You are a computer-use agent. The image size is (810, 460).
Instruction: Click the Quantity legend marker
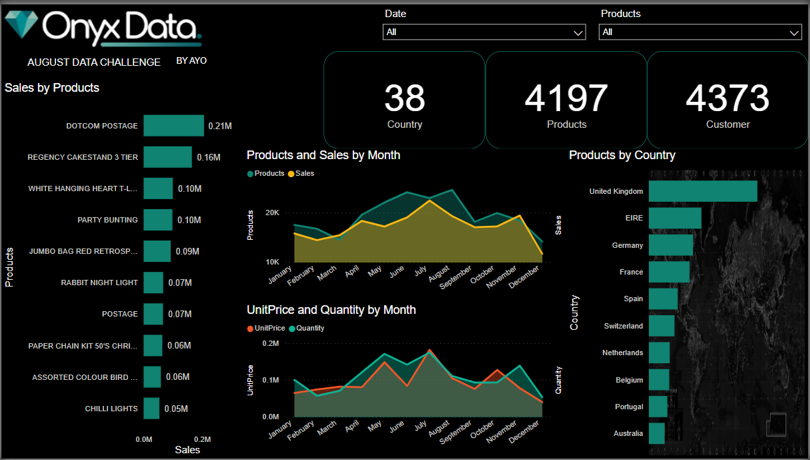pos(292,328)
